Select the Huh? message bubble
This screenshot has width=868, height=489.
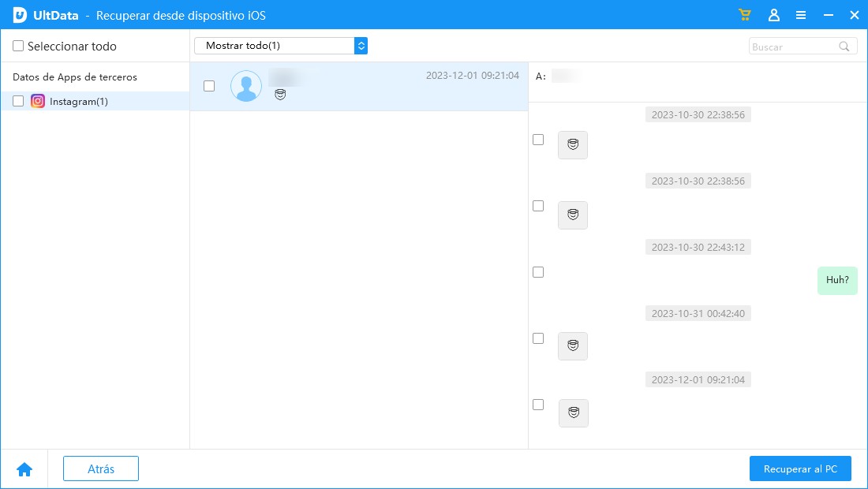837,281
